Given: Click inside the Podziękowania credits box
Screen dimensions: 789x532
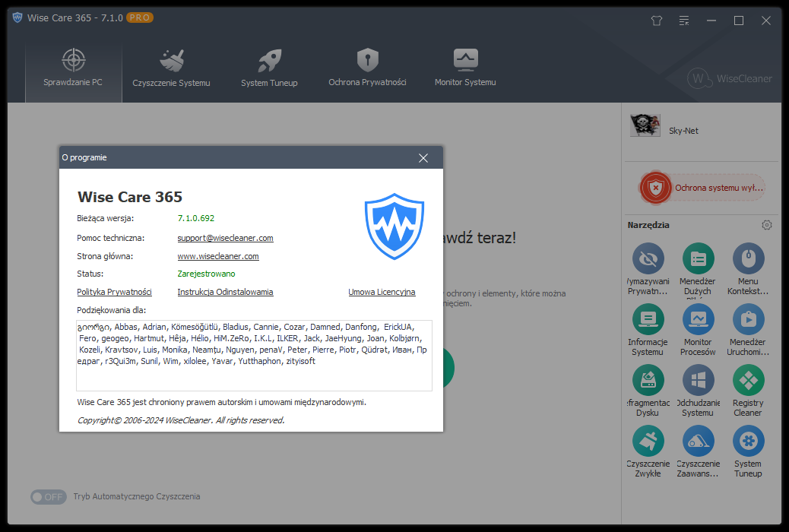Looking at the screenshot, I should 254,356.
